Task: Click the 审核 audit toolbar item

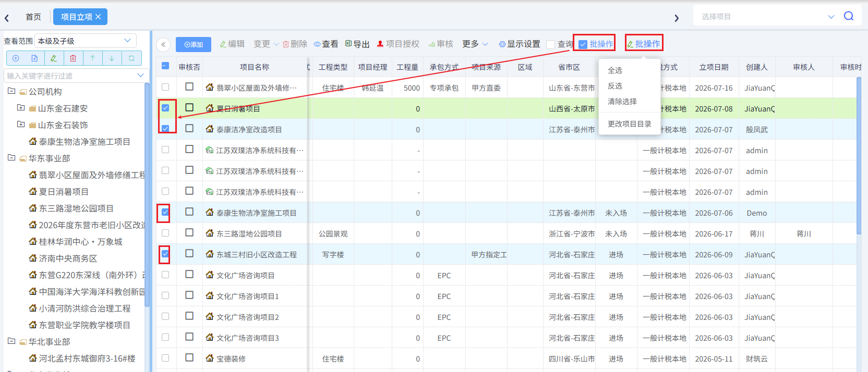Action: point(441,44)
